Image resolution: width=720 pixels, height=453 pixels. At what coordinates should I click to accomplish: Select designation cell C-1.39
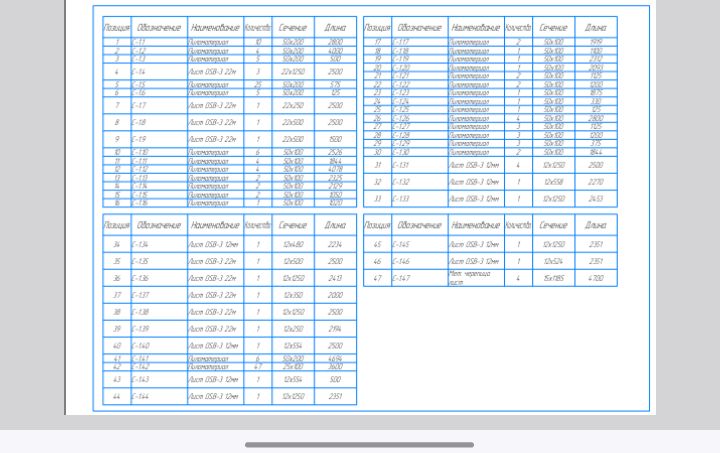(159, 329)
